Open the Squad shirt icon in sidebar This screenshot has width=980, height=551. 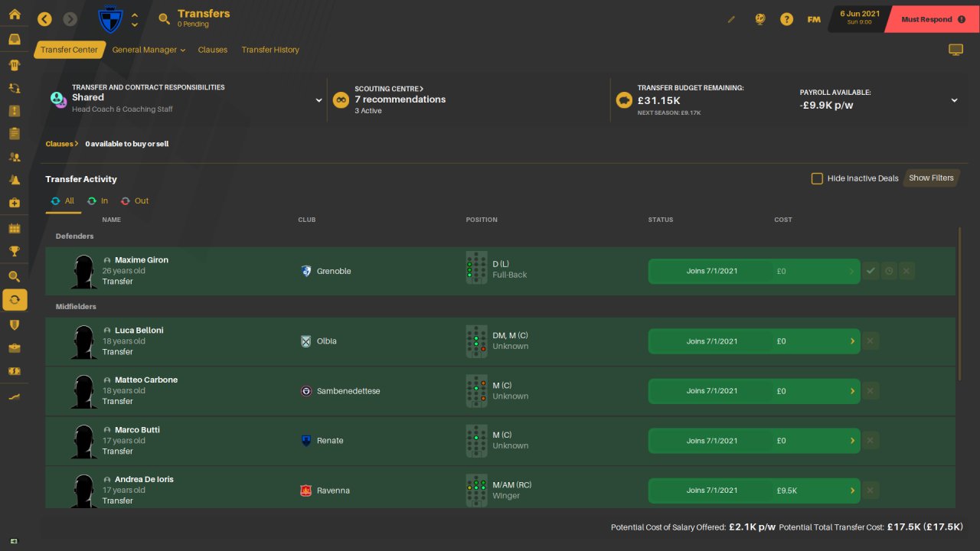click(x=15, y=64)
